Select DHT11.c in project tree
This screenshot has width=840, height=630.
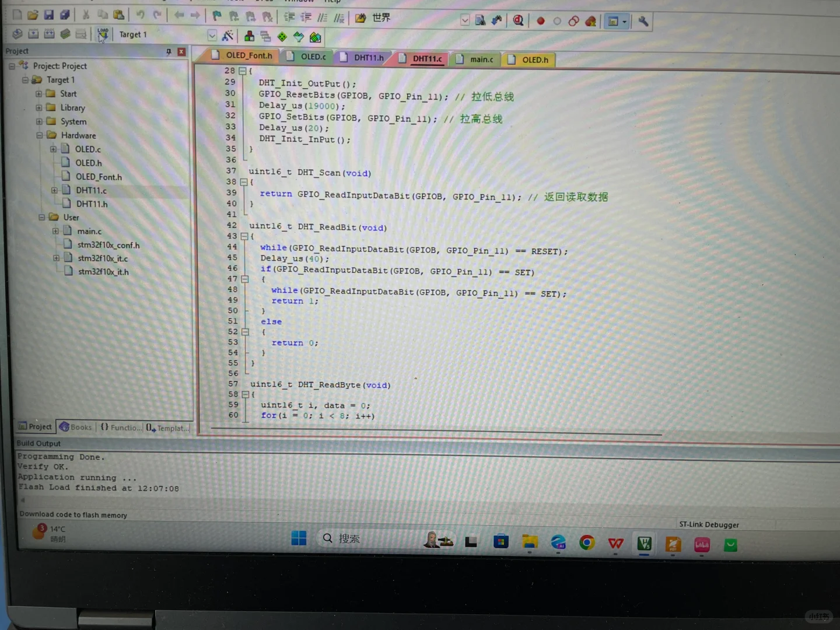coord(91,190)
